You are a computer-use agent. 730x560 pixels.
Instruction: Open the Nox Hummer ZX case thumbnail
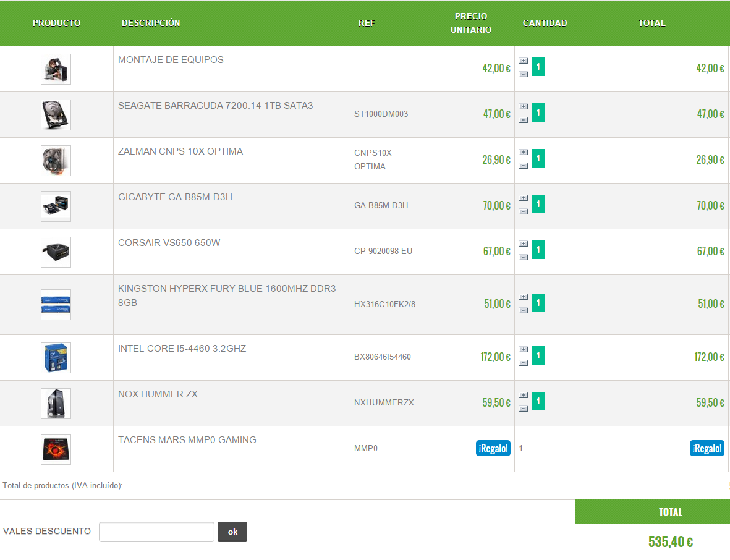click(56, 404)
